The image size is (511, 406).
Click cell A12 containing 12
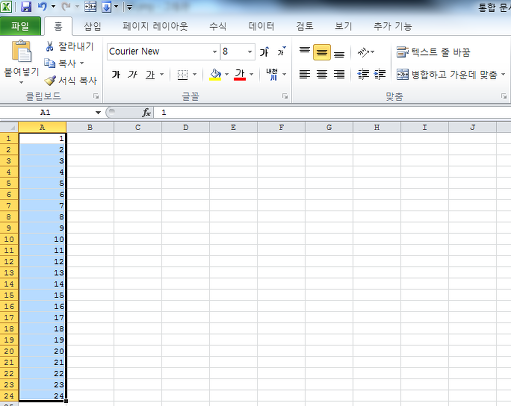point(42,261)
